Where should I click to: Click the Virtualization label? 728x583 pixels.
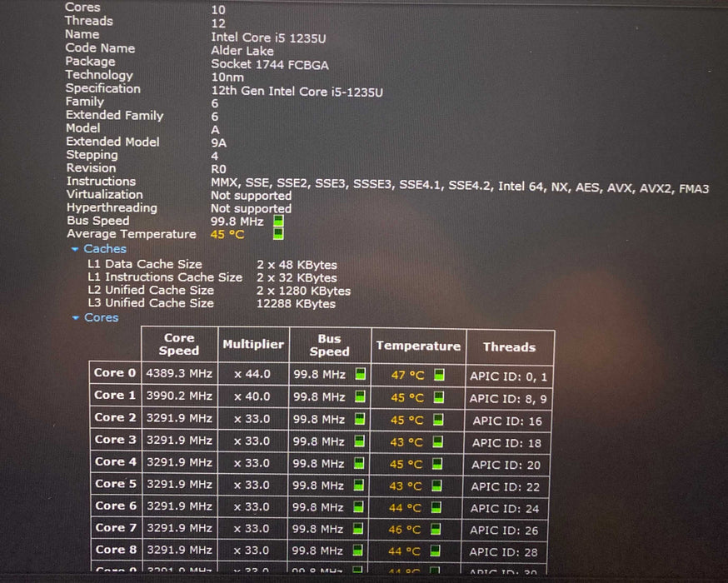[104, 195]
